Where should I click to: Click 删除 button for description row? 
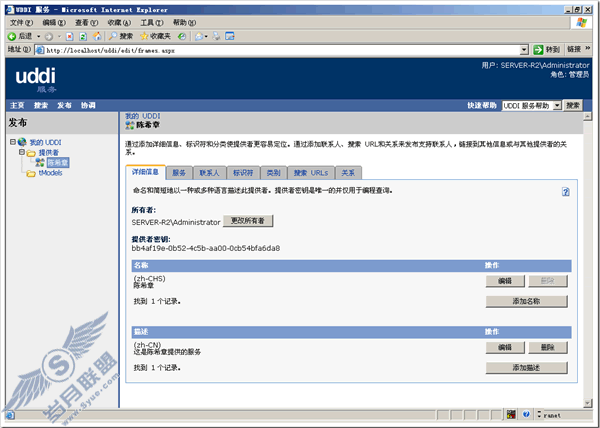tap(548, 348)
